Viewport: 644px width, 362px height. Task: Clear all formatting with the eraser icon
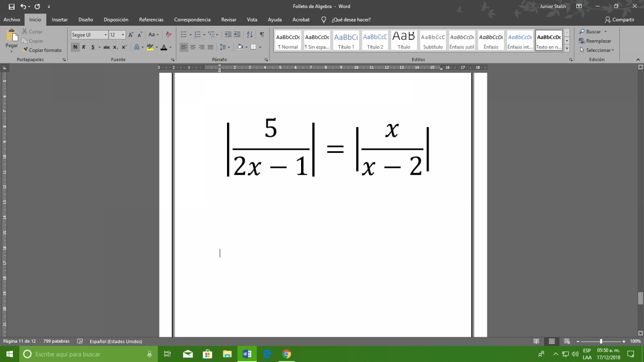[x=169, y=35]
